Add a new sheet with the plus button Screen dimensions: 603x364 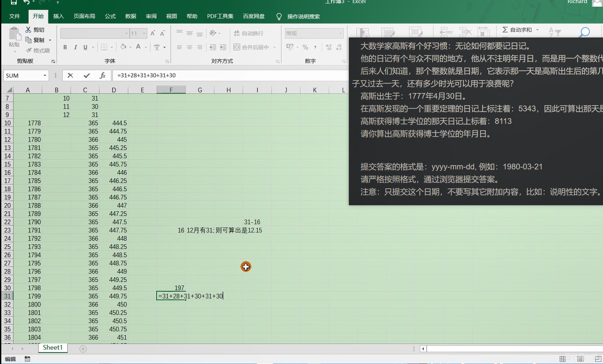click(83, 349)
